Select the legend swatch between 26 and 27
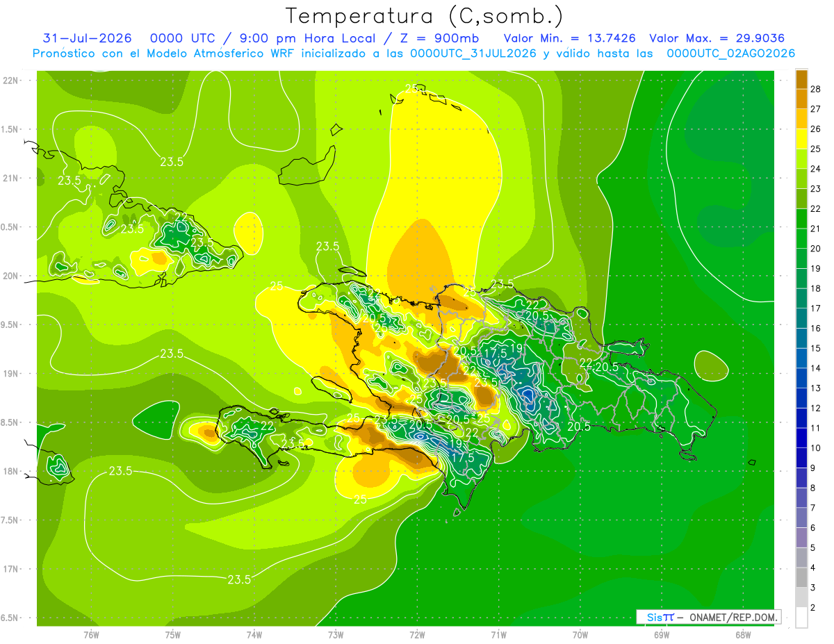The height and width of the screenshot is (644, 834). [801, 119]
